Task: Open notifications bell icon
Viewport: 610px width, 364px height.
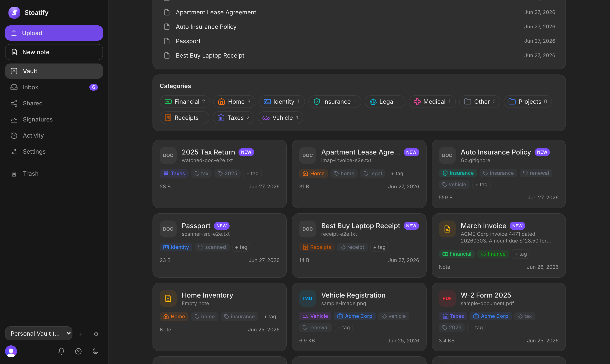Action: pos(61,351)
